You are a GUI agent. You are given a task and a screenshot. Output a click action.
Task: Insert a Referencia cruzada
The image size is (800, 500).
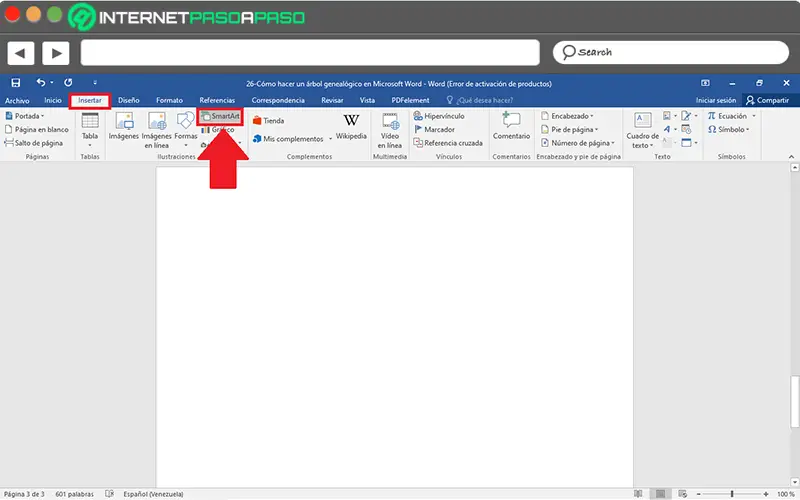pyautogui.click(x=448, y=143)
